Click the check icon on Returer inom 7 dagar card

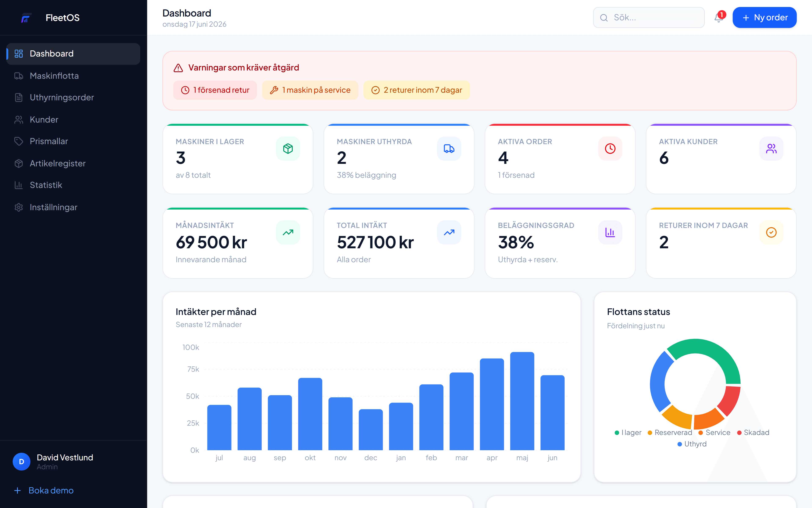(771, 232)
